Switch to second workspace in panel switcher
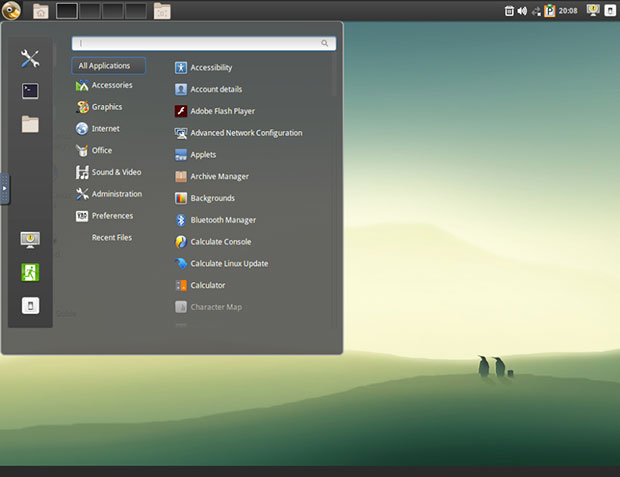This screenshot has width=620, height=477. pos(90,11)
